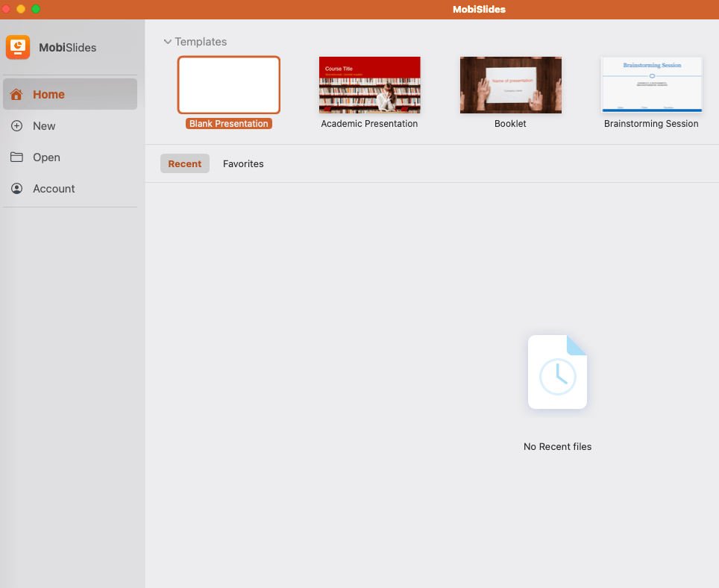Click the MobiSlides title bar
The image size is (719, 588).
(479, 9)
